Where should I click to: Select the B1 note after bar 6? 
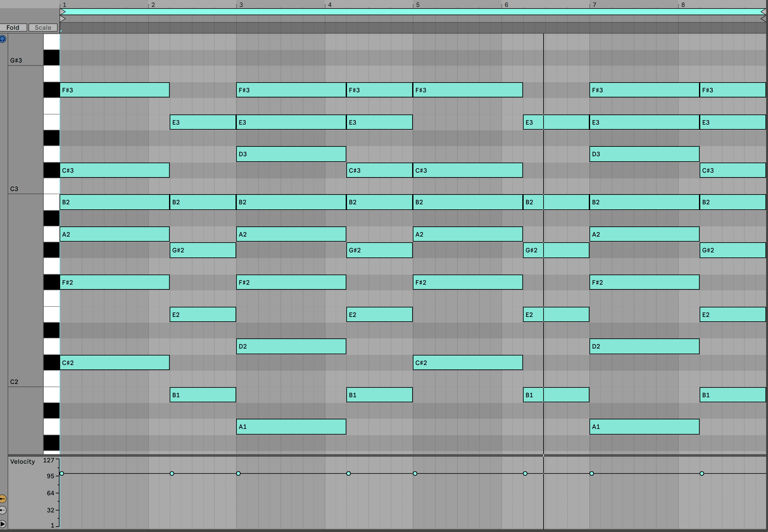click(x=556, y=395)
